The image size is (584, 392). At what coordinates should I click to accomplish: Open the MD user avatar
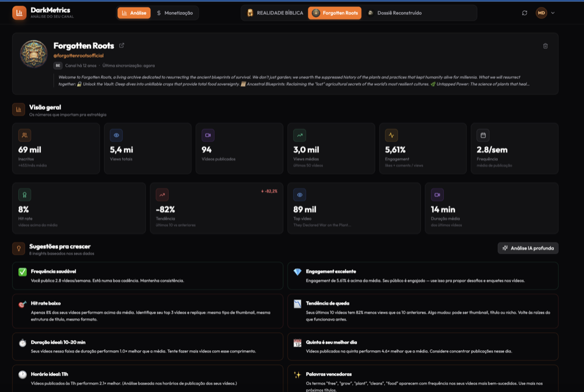click(541, 13)
